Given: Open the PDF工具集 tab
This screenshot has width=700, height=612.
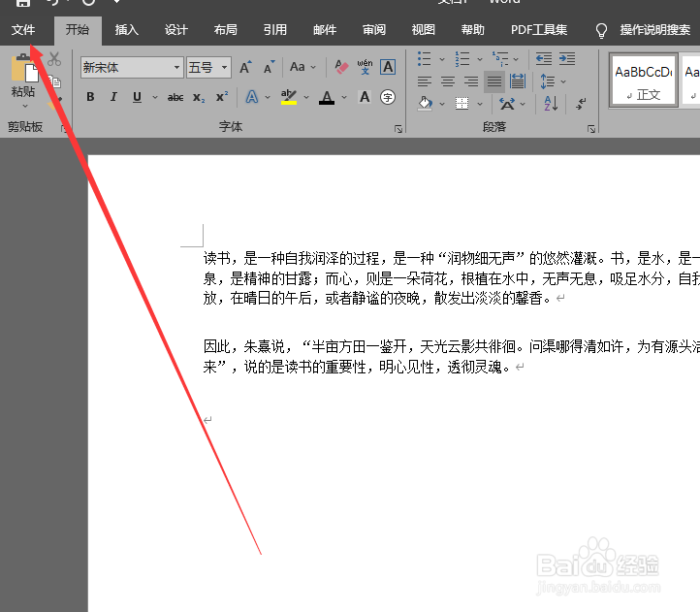Looking at the screenshot, I should 539,30.
